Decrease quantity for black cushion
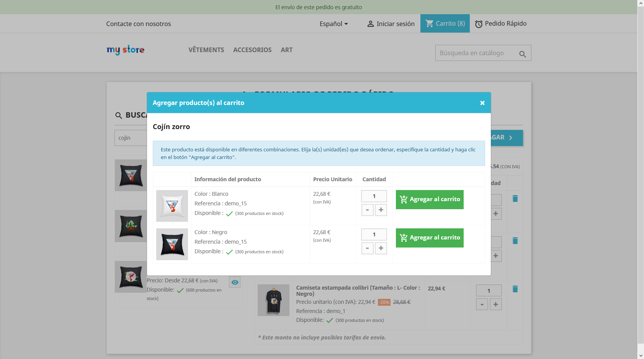 click(x=367, y=248)
